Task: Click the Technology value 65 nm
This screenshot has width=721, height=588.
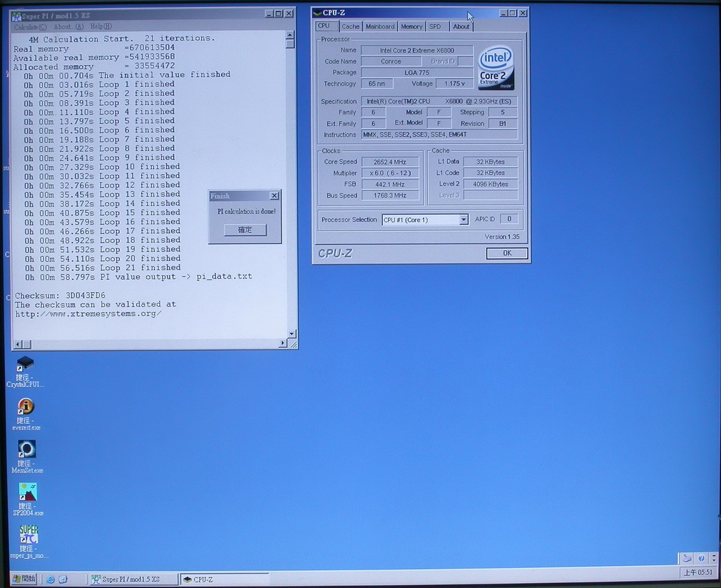Action: tap(377, 84)
